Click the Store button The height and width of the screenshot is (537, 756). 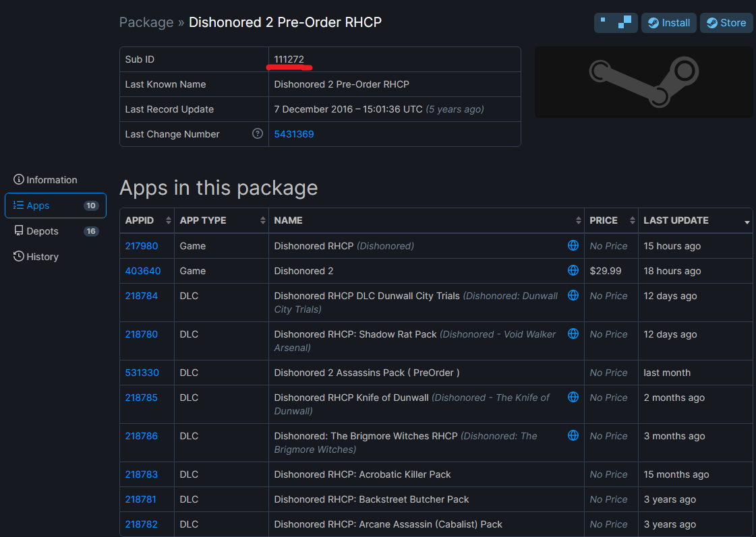(x=726, y=23)
